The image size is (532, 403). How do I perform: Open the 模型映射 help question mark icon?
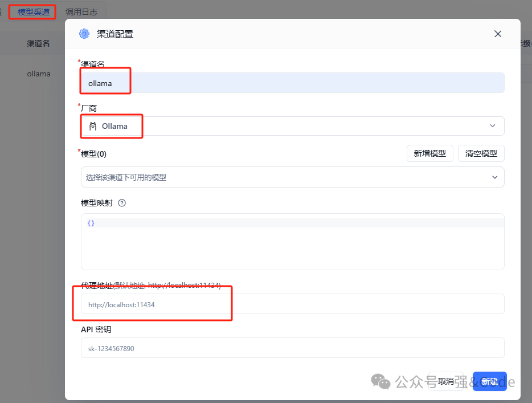click(121, 202)
